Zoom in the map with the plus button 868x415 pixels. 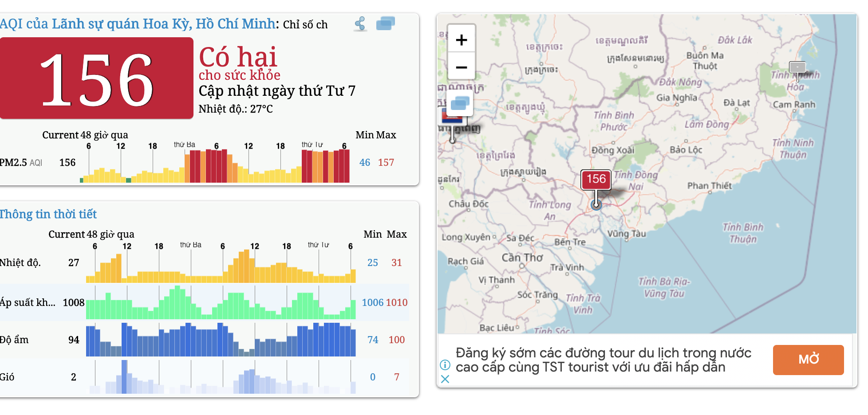462,40
